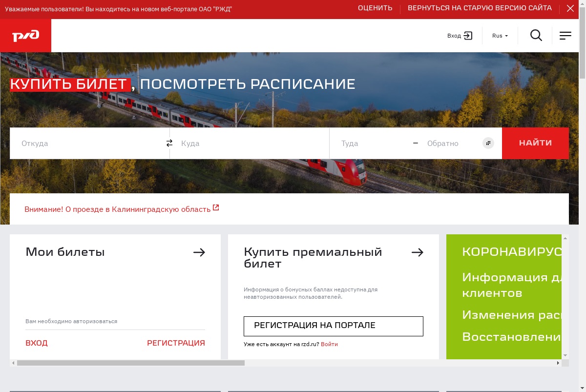The height and width of the screenshot is (392, 586).
Task: Open the Туда departure date field
Action: (x=371, y=143)
